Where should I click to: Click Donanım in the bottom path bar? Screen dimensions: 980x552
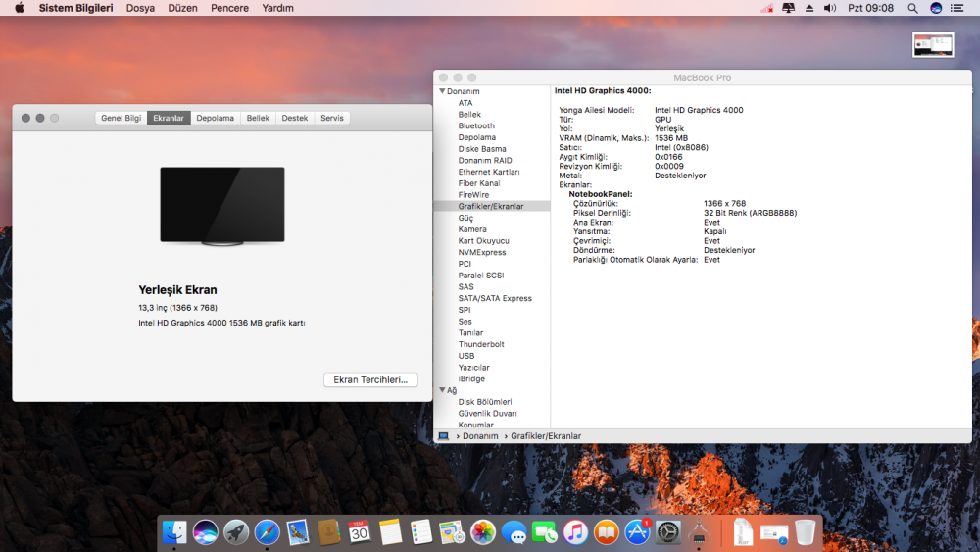coord(480,436)
